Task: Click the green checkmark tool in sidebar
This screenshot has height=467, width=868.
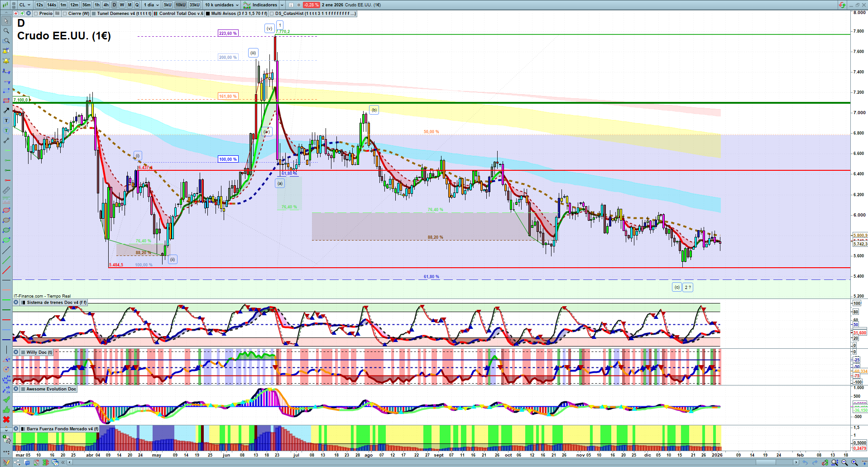Action: tap(6, 400)
